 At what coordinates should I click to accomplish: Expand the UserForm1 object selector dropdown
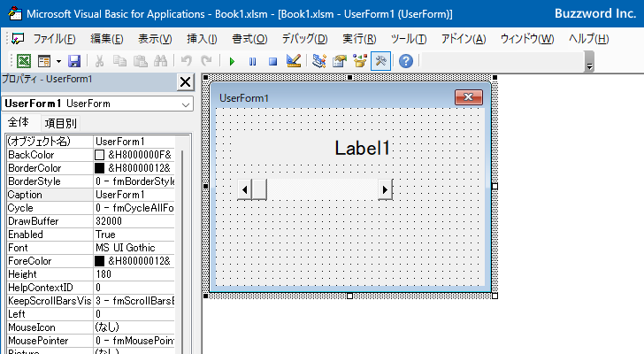coord(185,104)
